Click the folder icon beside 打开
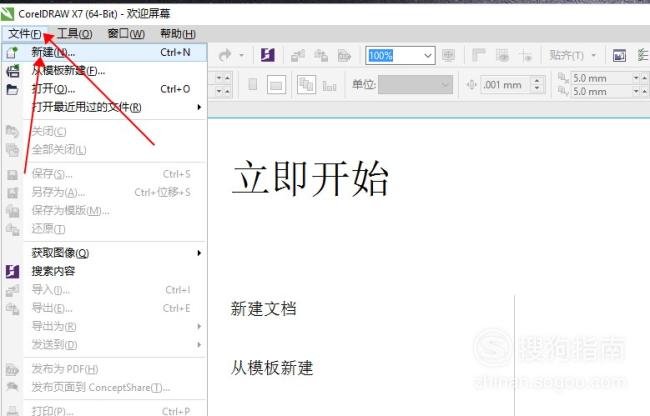 coord(12,89)
